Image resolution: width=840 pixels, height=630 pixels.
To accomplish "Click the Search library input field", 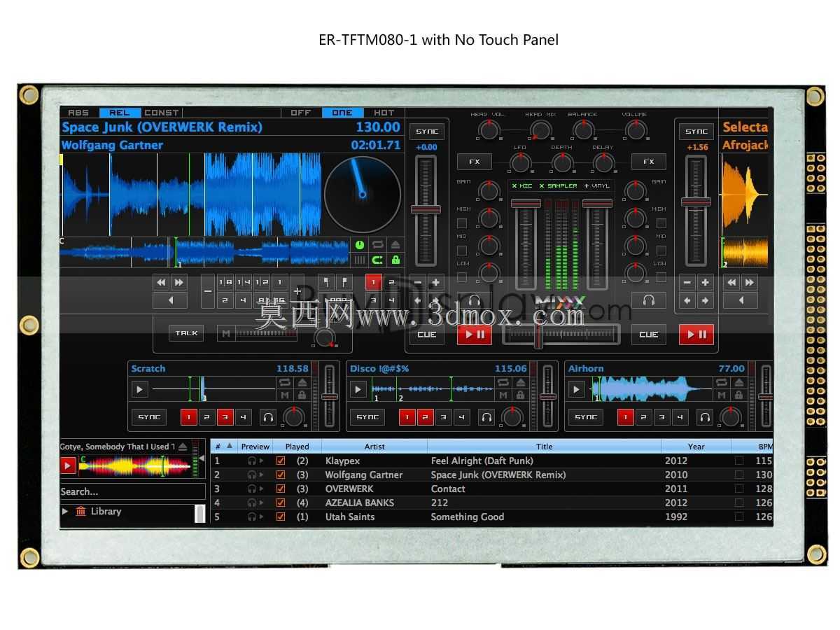I will point(133,491).
